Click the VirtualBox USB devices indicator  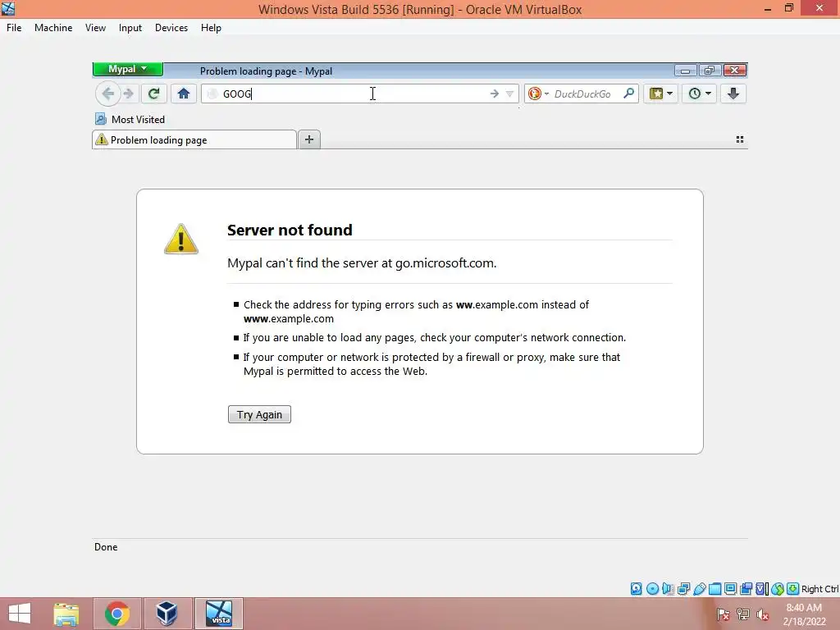[699, 589]
